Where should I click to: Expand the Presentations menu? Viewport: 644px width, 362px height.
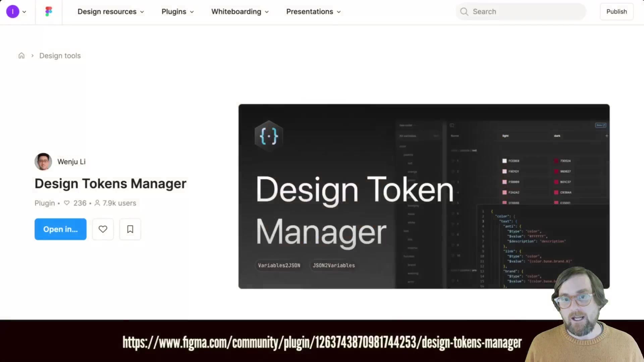point(314,12)
